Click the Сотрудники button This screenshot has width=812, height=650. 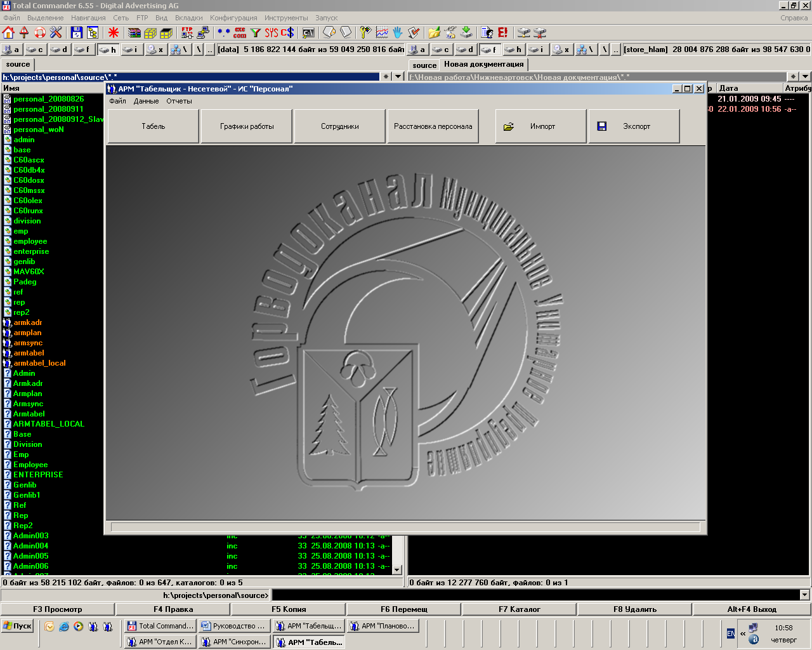pos(340,126)
